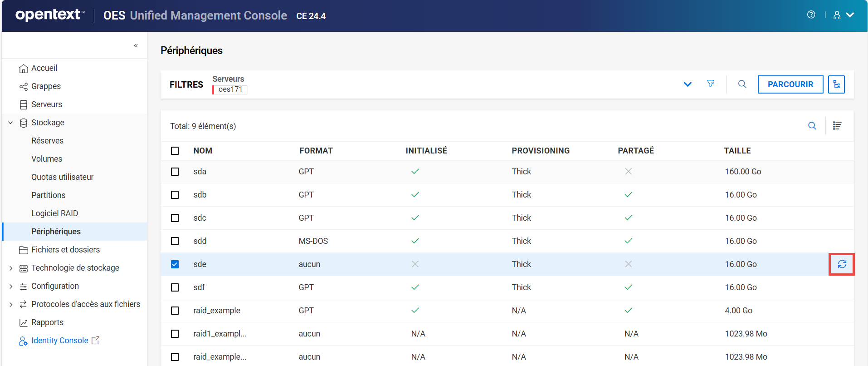
Task: Toggle the select-all checkbox in header
Action: pos(175,151)
